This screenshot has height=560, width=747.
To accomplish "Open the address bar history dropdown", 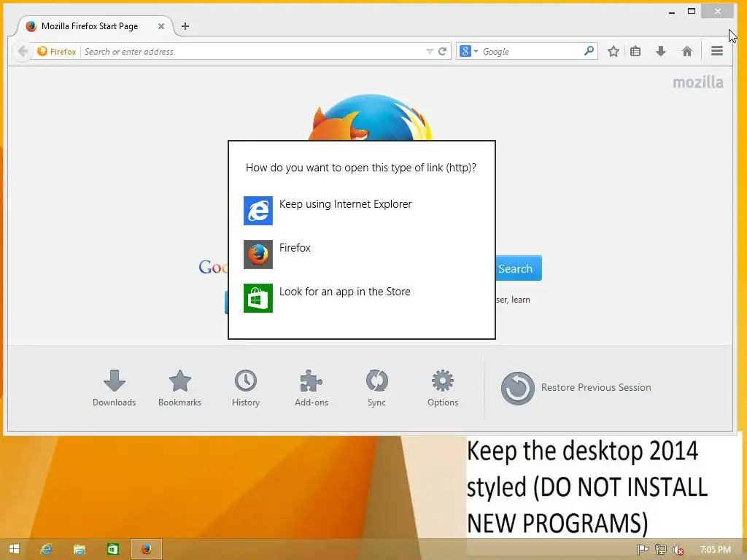I will tap(430, 51).
